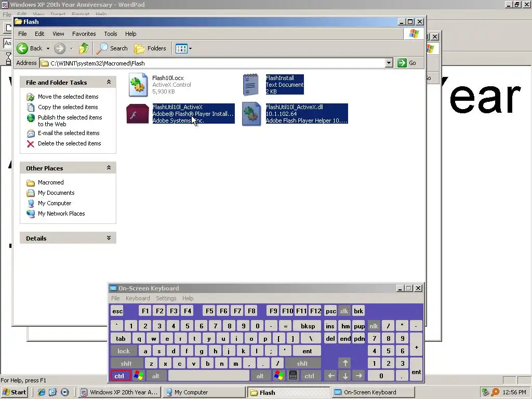Click the magnifier icon in system tray
The width and height of the screenshot is (532, 399).
click(x=495, y=392)
